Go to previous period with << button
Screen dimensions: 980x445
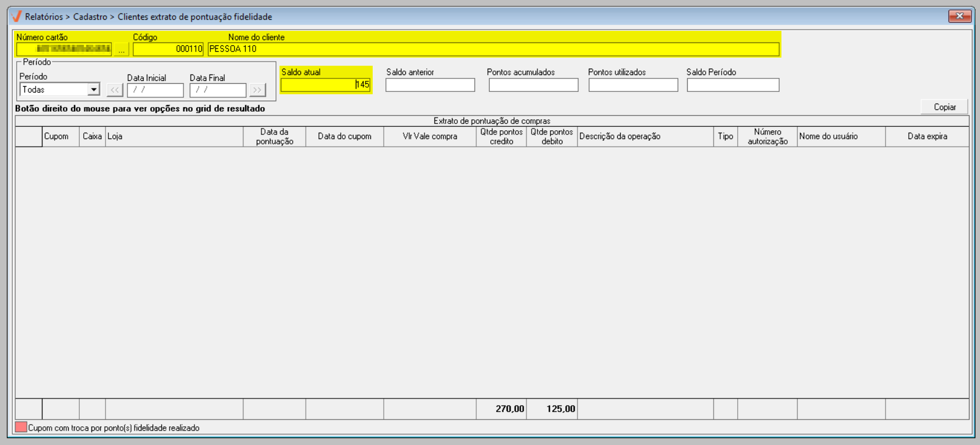pyautogui.click(x=115, y=90)
